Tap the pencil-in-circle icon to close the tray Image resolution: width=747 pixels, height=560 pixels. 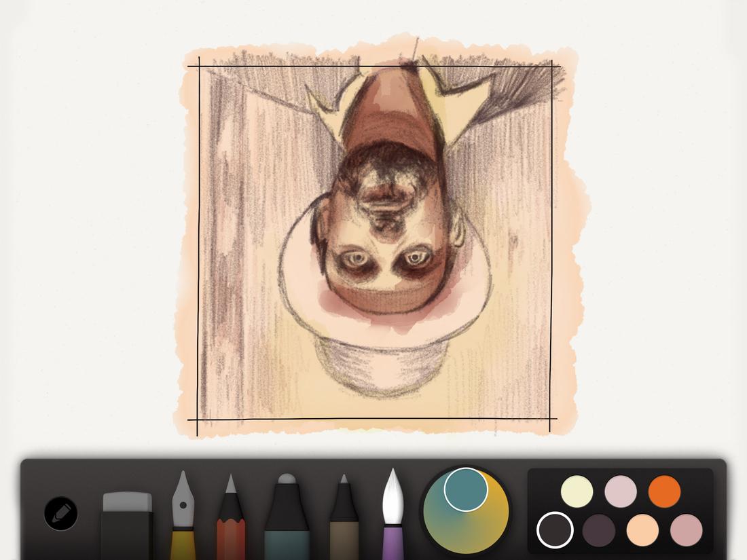pos(61,512)
